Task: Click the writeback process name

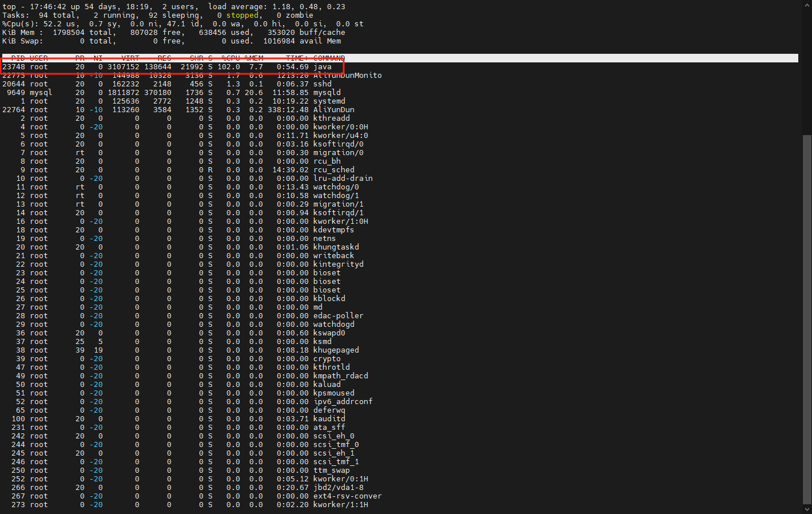Action: 334,256
